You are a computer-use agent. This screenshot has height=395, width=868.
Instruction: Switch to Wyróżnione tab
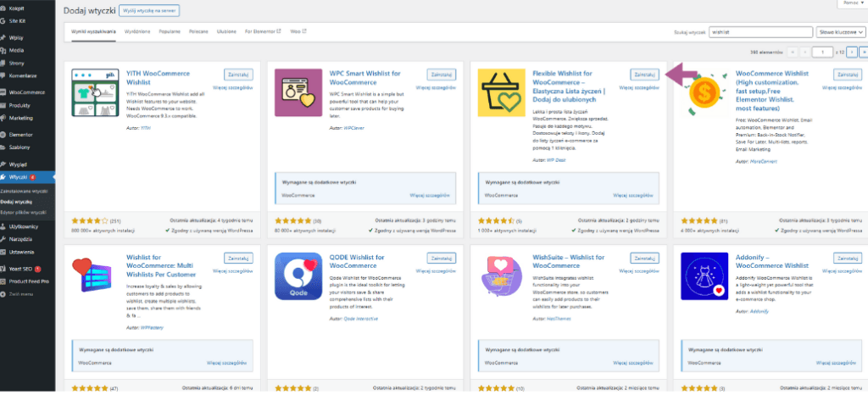tap(137, 32)
